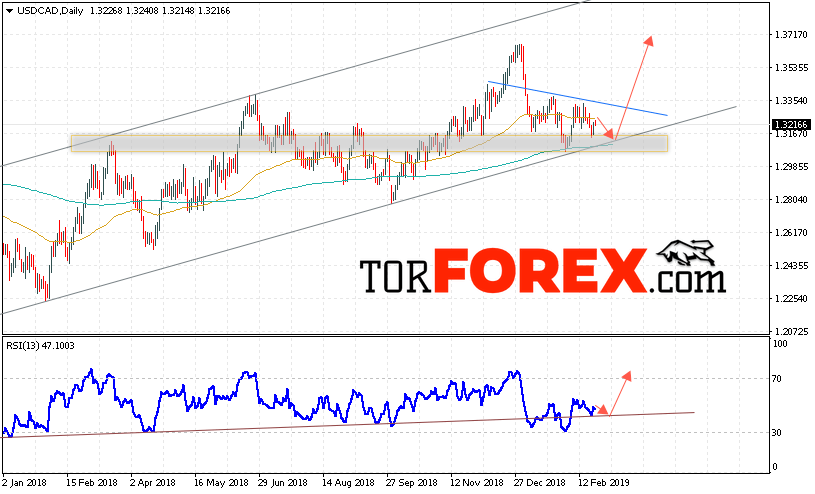815x494 pixels.
Task: Select the RSI scale value 30
Action: [777, 433]
